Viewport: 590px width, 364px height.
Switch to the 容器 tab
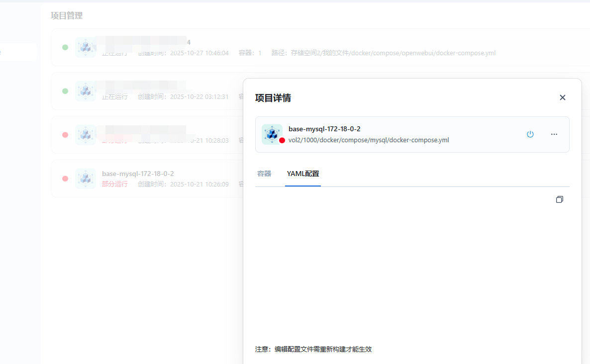click(x=264, y=174)
